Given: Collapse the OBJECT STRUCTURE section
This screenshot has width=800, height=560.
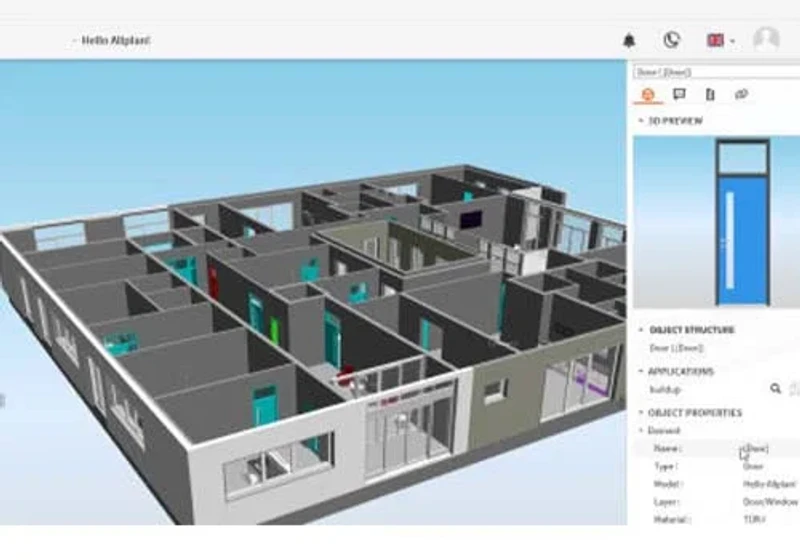Looking at the screenshot, I should [x=641, y=330].
